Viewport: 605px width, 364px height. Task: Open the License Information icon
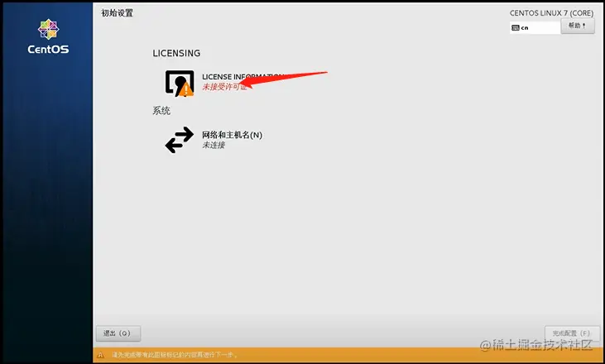(x=180, y=83)
